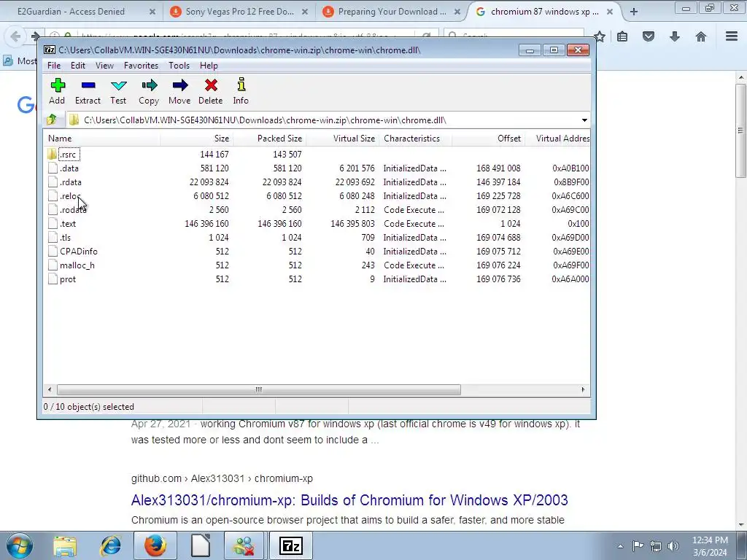The image size is (747, 560).
Task: Open the Firefox downloads arrow
Action: 675,36
